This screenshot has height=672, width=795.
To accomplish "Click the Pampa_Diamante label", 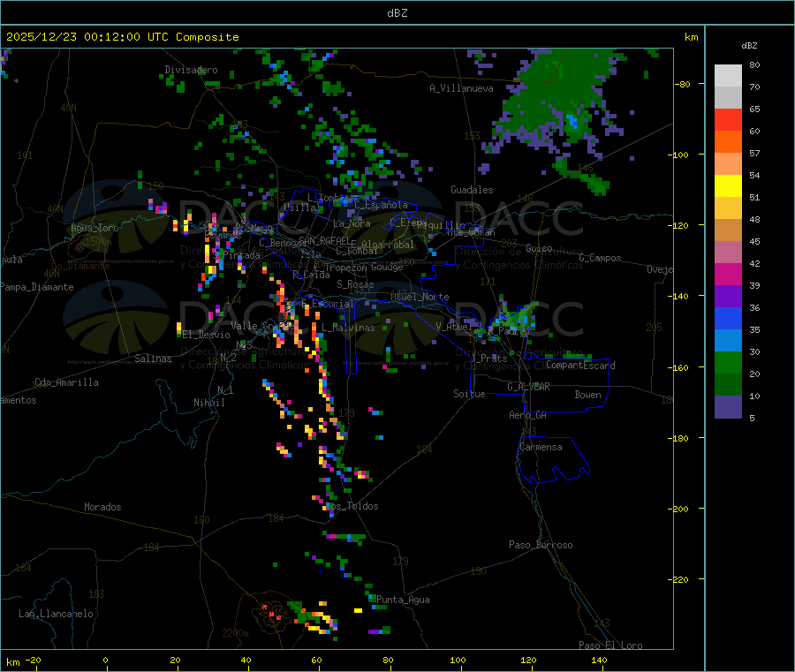I will tap(37, 287).
